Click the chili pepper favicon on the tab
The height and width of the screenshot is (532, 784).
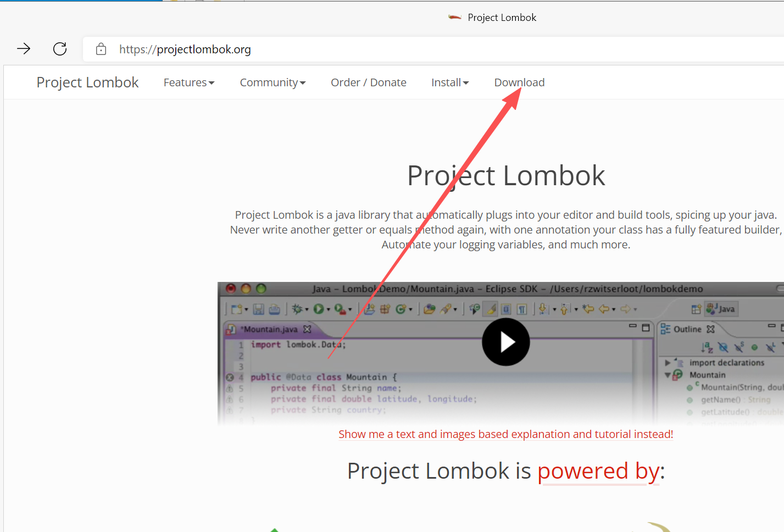click(x=454, y=18)
